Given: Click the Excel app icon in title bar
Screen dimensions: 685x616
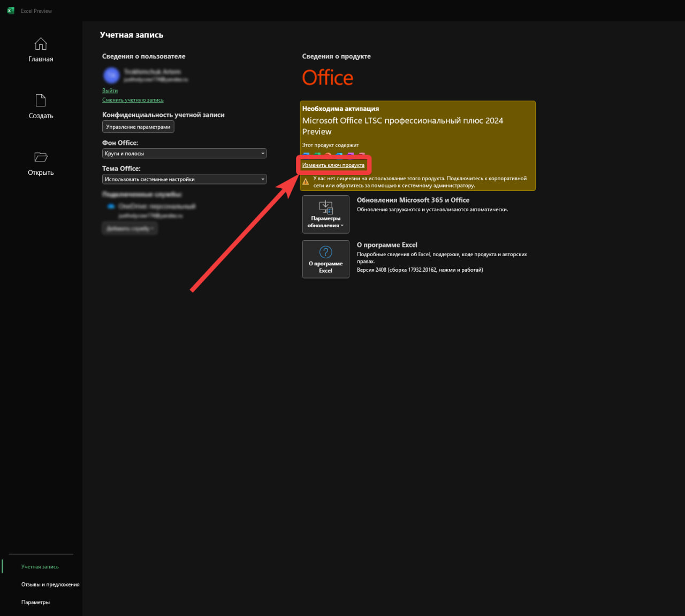Looking at the screenshot, I should [11, 11].
